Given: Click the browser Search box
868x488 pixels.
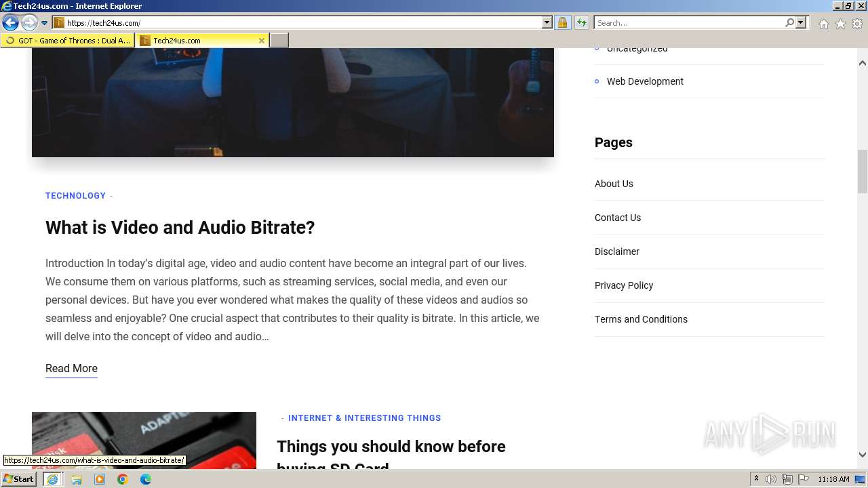Looking at the screenshot, I should coord(688,23).
